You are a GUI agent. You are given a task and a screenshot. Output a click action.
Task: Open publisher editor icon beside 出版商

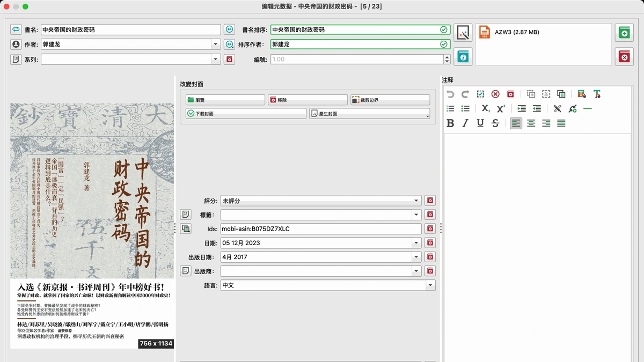point(186,271)
